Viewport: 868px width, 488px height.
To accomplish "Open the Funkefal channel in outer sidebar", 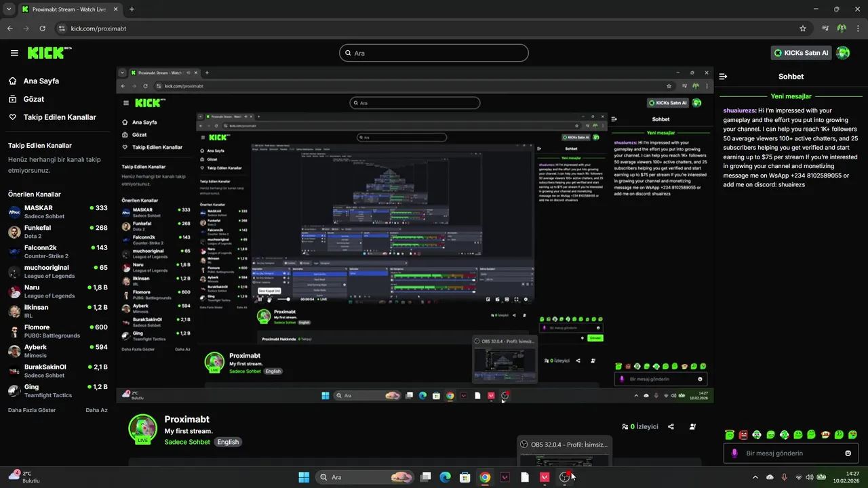I will tap(58, 232).
